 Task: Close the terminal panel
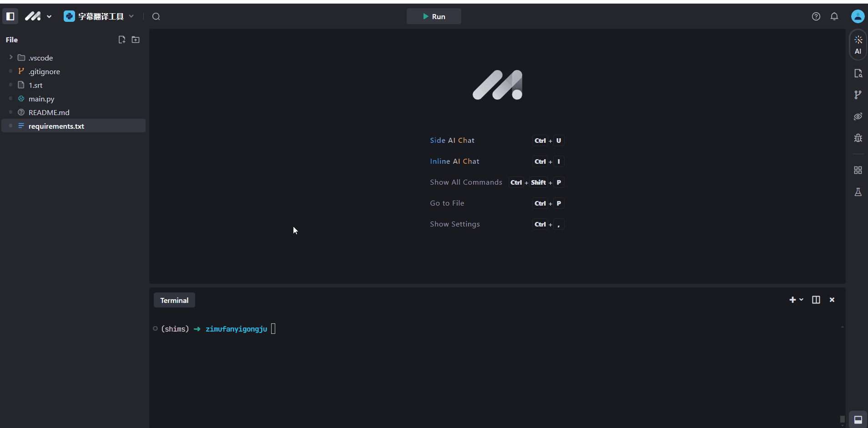832,300
